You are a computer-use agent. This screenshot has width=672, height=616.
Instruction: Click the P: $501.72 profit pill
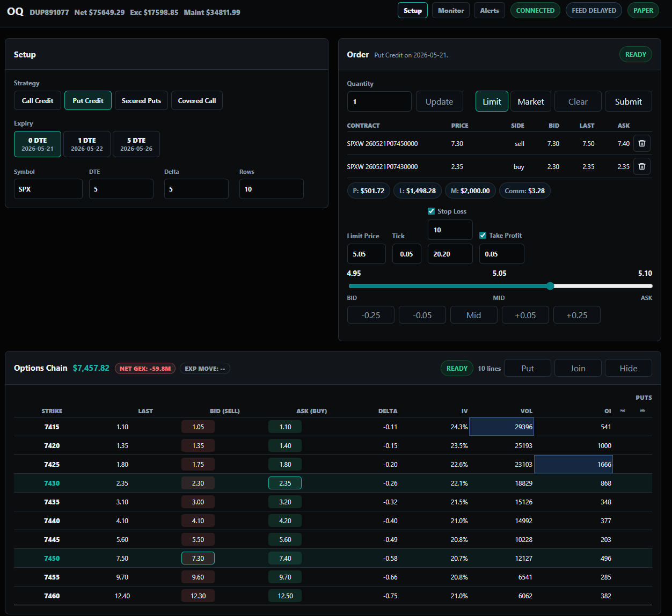point(369,190)
